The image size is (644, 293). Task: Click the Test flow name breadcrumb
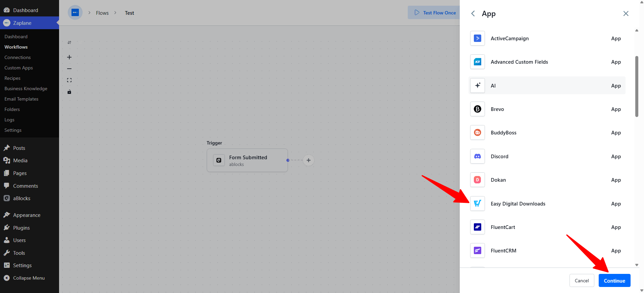(x=130, y=13)
